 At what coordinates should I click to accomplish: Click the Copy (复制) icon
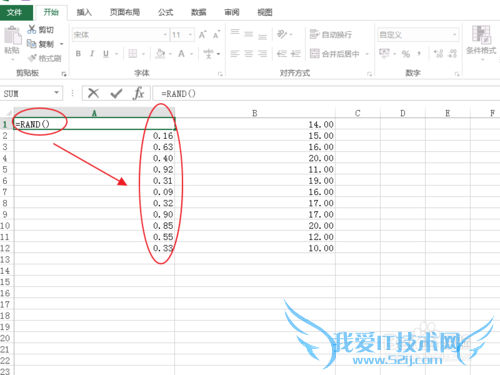click(32, 44)
